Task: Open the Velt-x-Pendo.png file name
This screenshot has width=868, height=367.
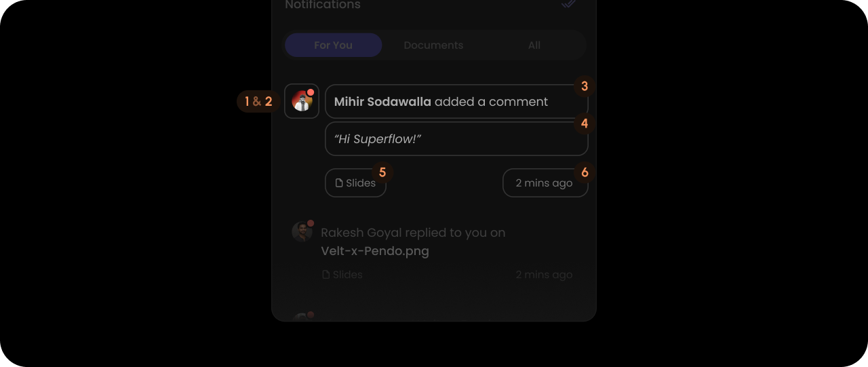Action: pos(375,251)
